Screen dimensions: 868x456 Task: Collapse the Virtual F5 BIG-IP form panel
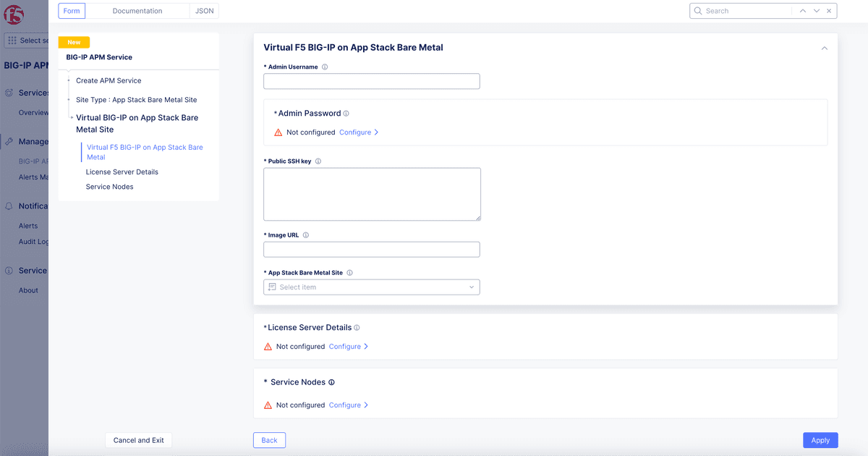click(x=824, y=48)
